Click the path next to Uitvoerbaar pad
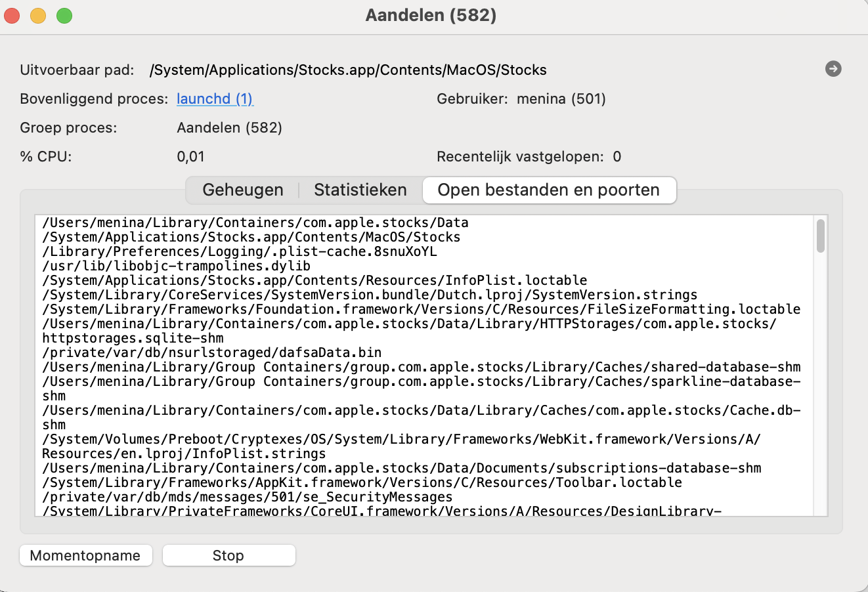Viewport: 868px width, 592px height. tap(347, 69)
